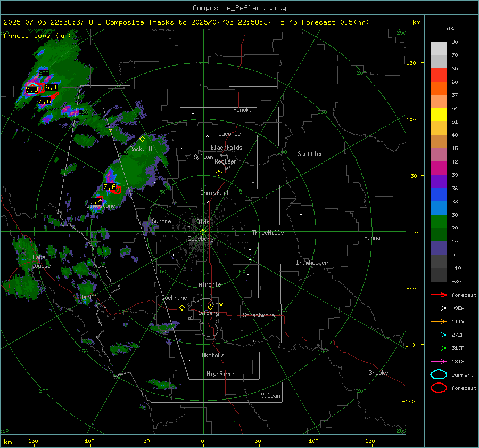Click the ThreeHills town label
479x448 pixels.
[268, 233]
